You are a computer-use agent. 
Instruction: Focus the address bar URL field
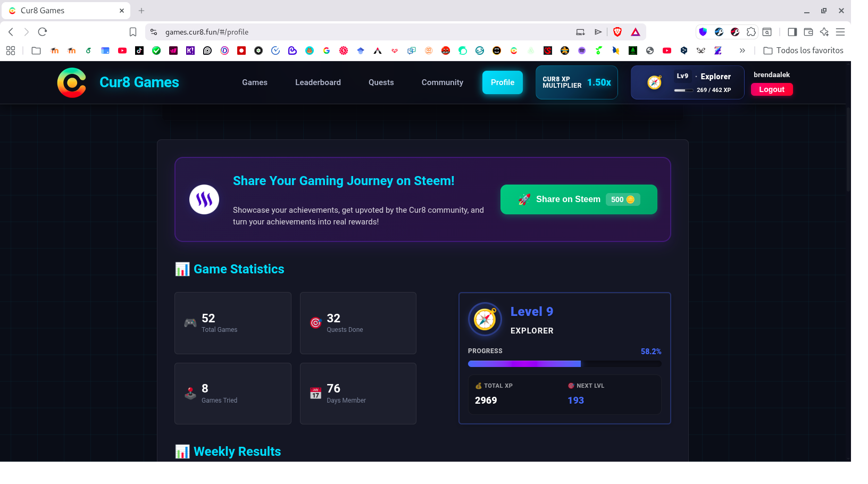(x=367, y=32)
